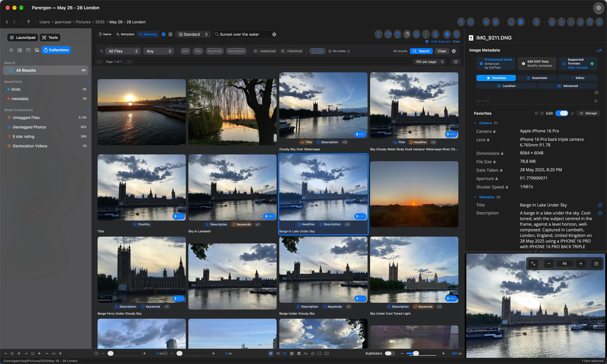Image resolution: width=607 pixels, height=364 pixels.
Task: Switch to the Location tab
Action: (x=506, y=86)
